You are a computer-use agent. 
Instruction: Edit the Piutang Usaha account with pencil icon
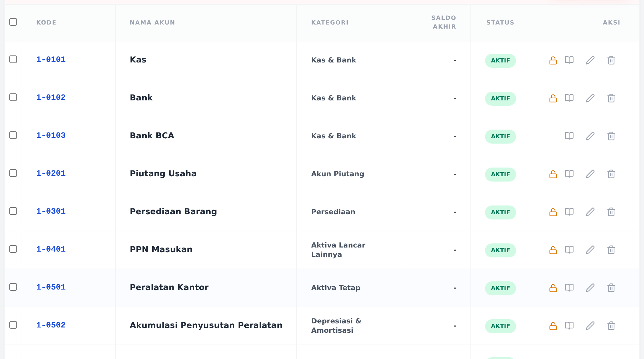(590, 174)
